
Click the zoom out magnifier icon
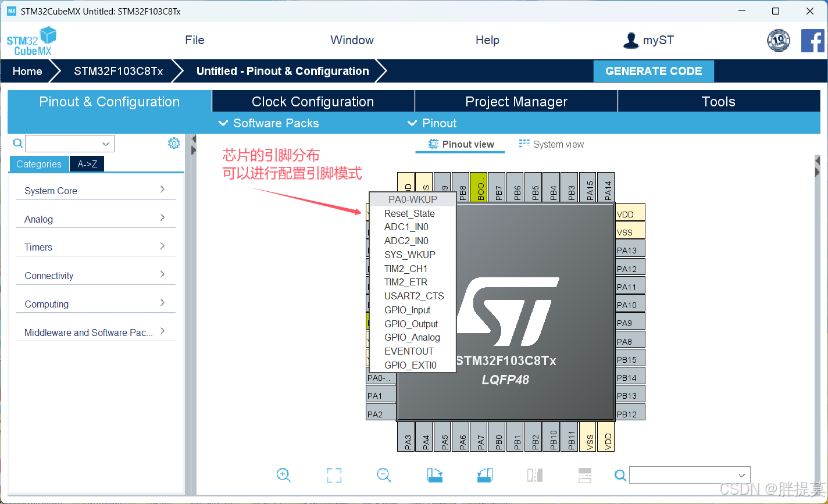[384, 475]
